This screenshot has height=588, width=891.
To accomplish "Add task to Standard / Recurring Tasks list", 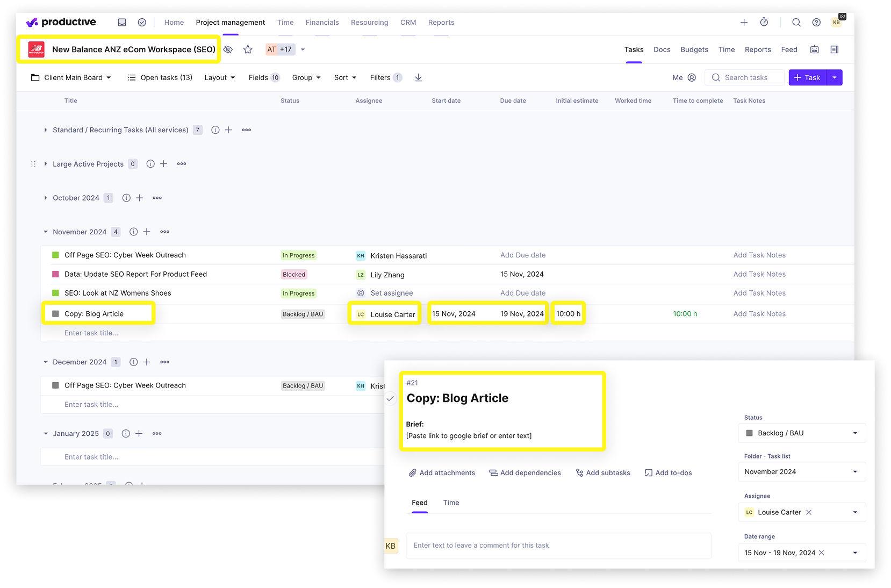I will point(228,130).
